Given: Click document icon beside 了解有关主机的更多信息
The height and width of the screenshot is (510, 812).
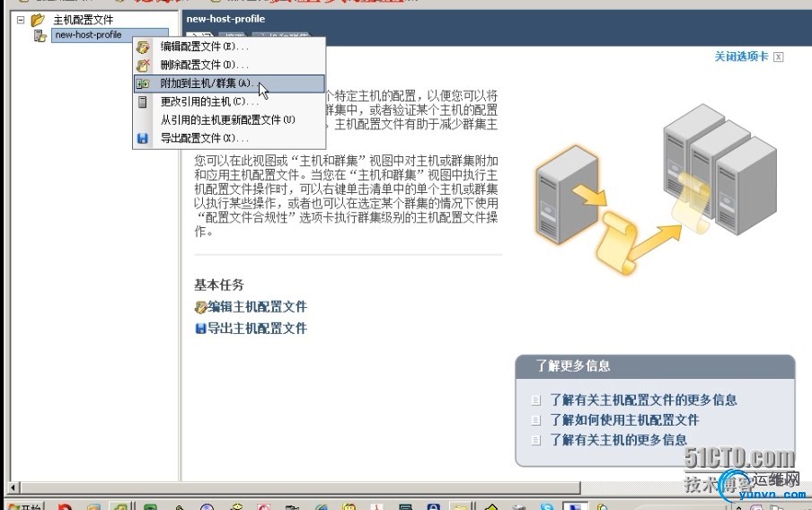Looking at the screenshot, I should tap(536, 441).
